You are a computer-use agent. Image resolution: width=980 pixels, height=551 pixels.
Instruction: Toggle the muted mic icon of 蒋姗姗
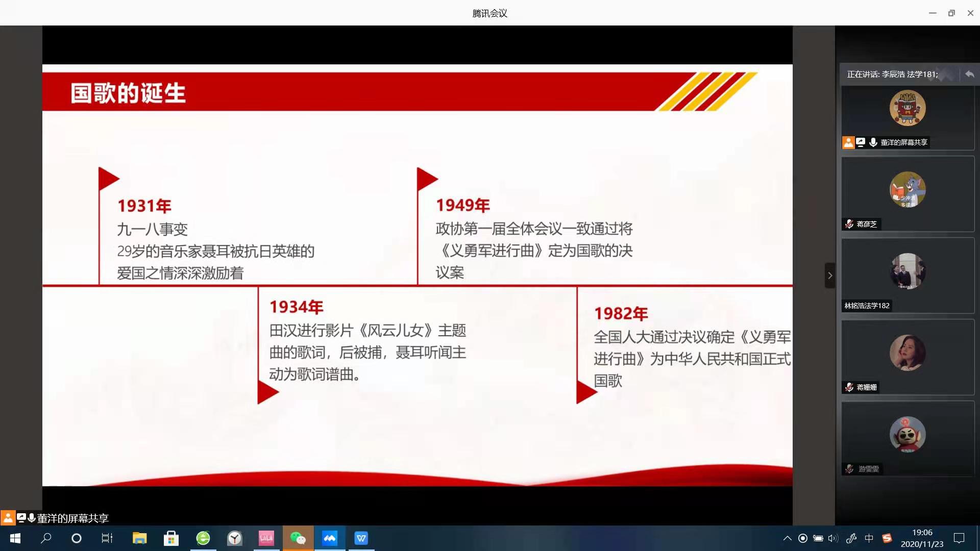click(849, 387)
